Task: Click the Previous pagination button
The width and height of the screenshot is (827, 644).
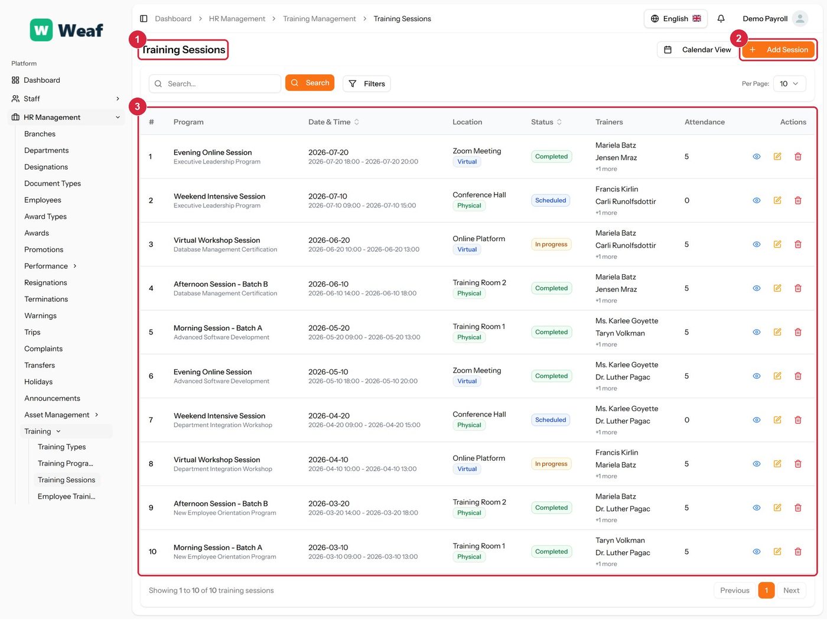Action: click(x=734, y=590)
